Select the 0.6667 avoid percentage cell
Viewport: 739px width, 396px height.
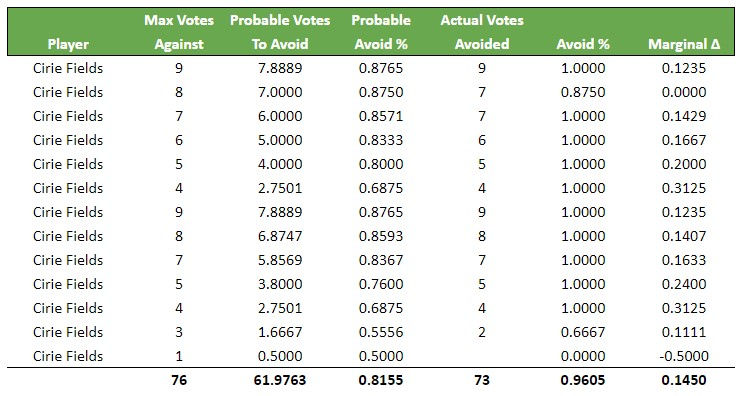[x=583, y=332]
